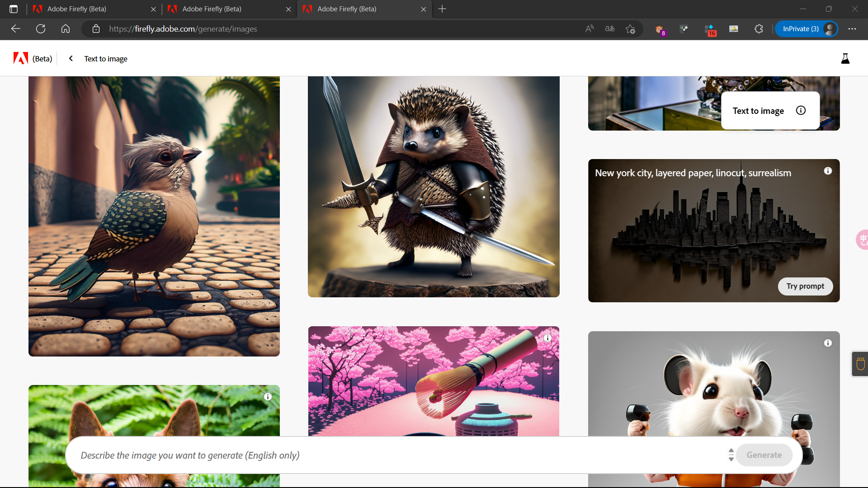Click the picture extension icon in the toolbar
The height and width of the screenshot is (488, 868).
[x=734, y=29]
